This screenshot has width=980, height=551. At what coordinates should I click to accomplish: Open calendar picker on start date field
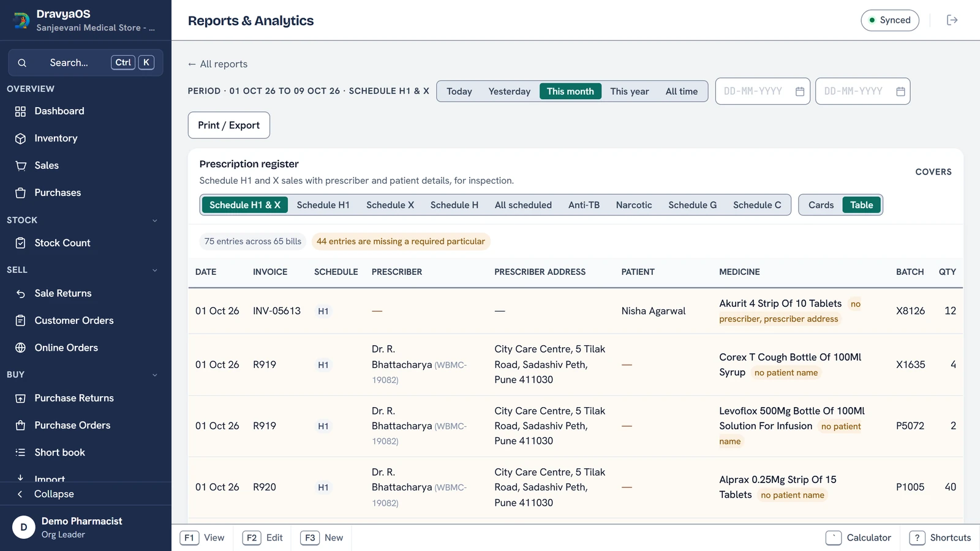[799, 91]
